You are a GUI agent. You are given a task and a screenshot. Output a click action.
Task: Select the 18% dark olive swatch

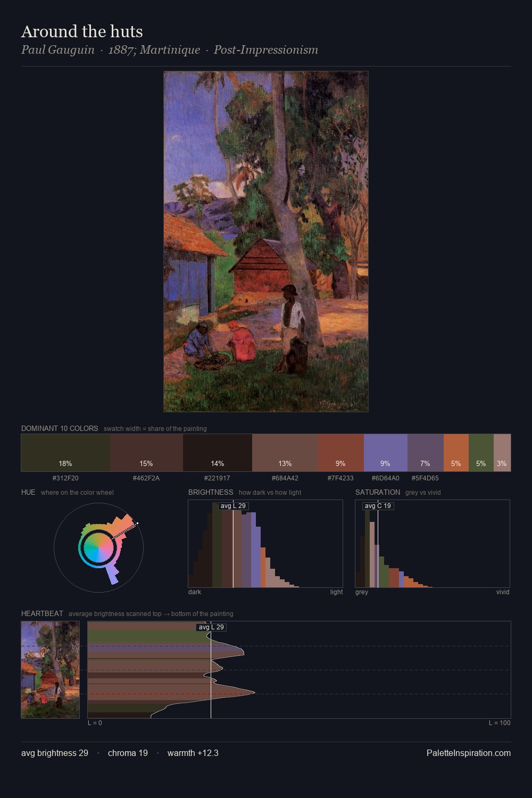(65, 453)
